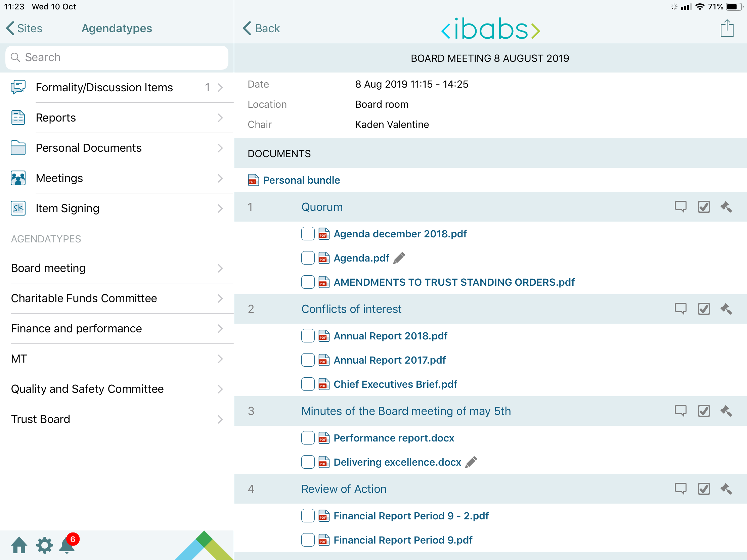Tap the share icon at top right
This screenshot has width=747, height=560.
point(727,28)
